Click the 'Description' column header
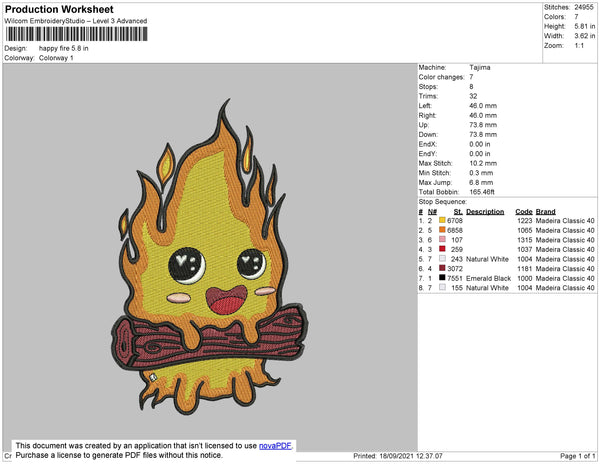Screen dimensions: 600x464 tap(485, 212)
